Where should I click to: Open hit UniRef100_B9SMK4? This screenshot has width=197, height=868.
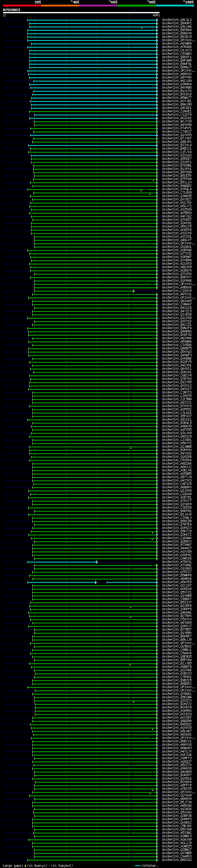tap(176, 30)
